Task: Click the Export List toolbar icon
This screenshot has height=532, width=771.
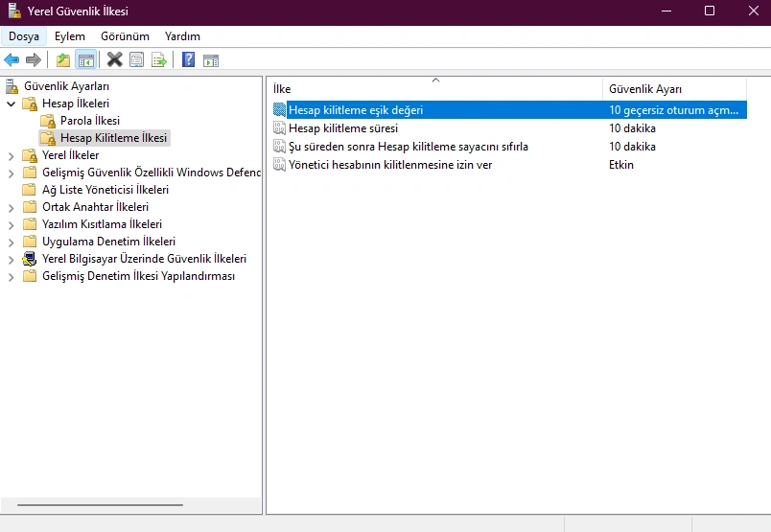Action: 159,60
